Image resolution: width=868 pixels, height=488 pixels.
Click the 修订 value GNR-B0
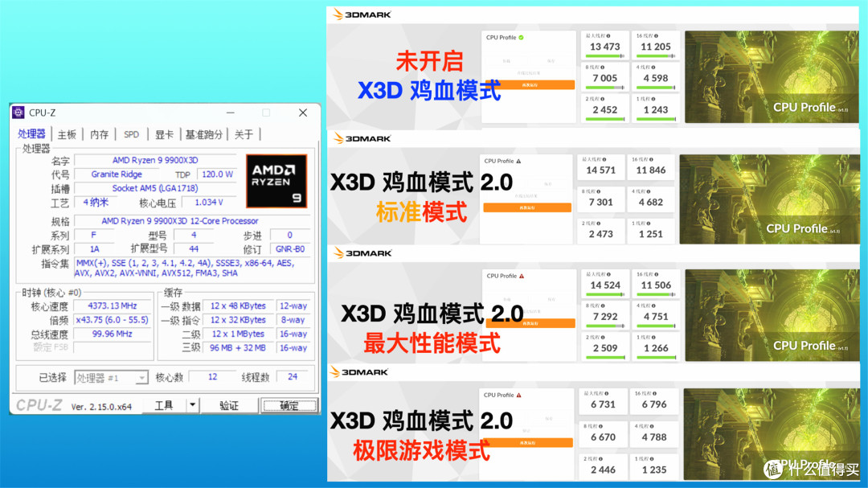point(290,248)
